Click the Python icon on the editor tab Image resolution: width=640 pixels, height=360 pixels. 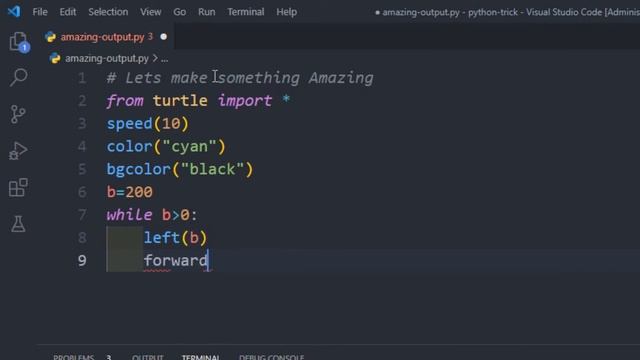coord(51,37)
